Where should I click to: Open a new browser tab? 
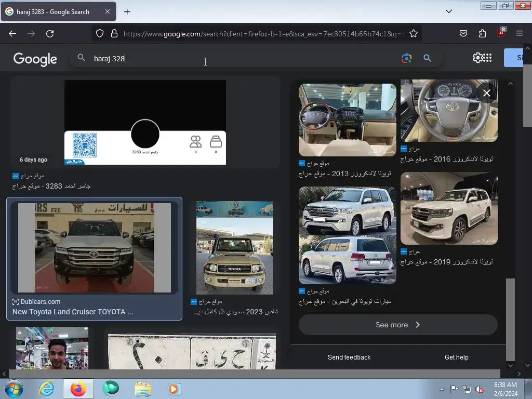(127, 12)
